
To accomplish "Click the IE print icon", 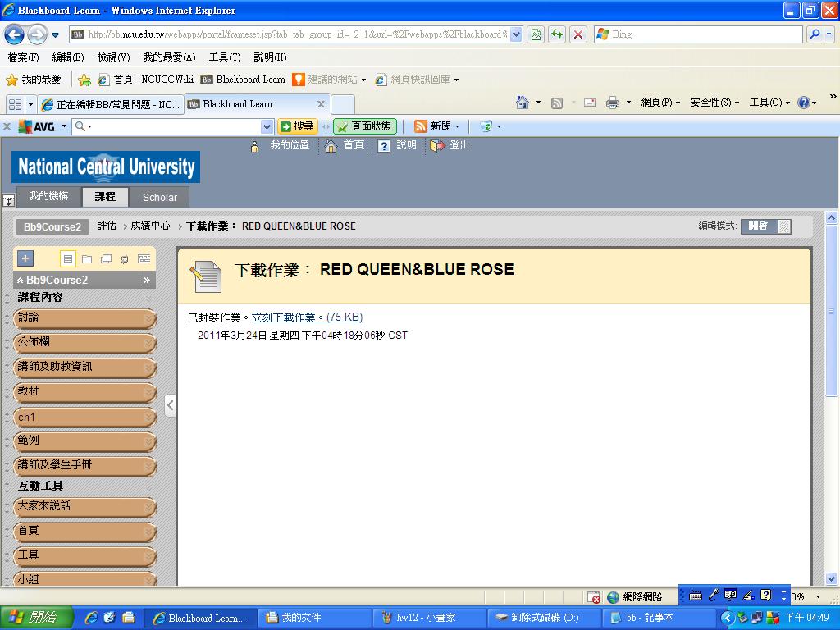I will [612, 103].
